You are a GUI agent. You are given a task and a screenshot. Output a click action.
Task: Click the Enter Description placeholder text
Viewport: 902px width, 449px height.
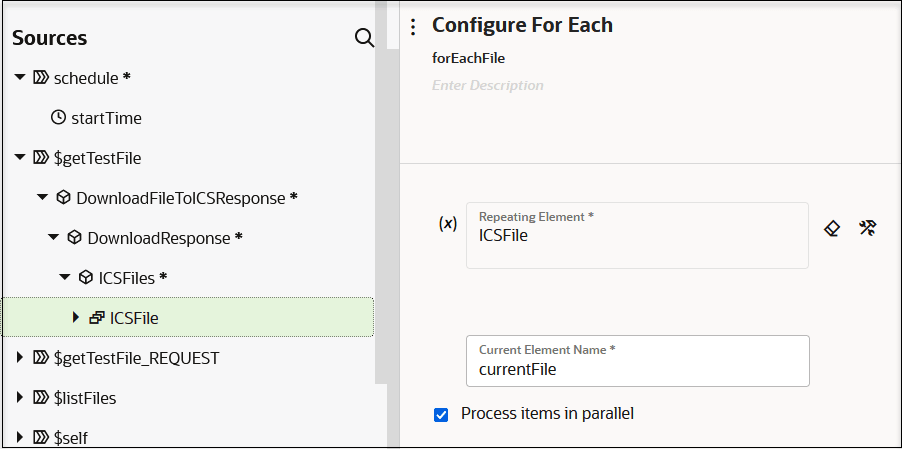(488, 86)
